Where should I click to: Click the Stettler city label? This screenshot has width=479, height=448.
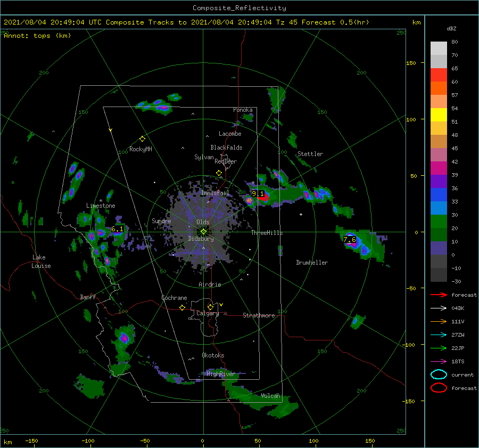(310, 154)
